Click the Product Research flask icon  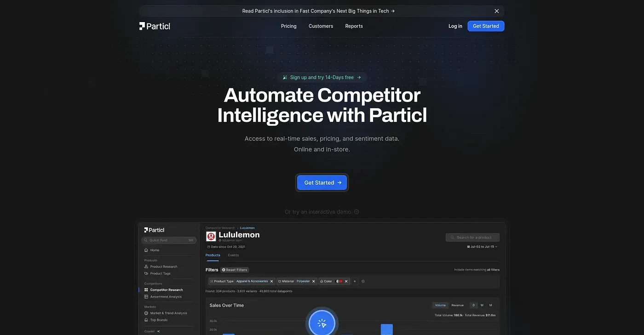(x=146, y=267)
